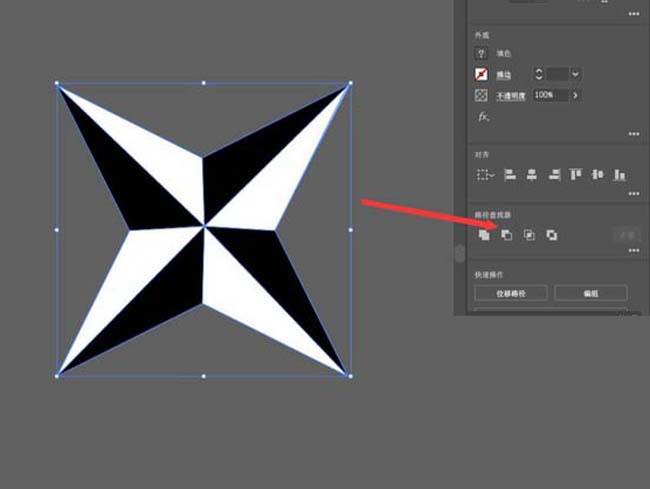Click the Intersect pathfinder icon

tap(529, 235)
